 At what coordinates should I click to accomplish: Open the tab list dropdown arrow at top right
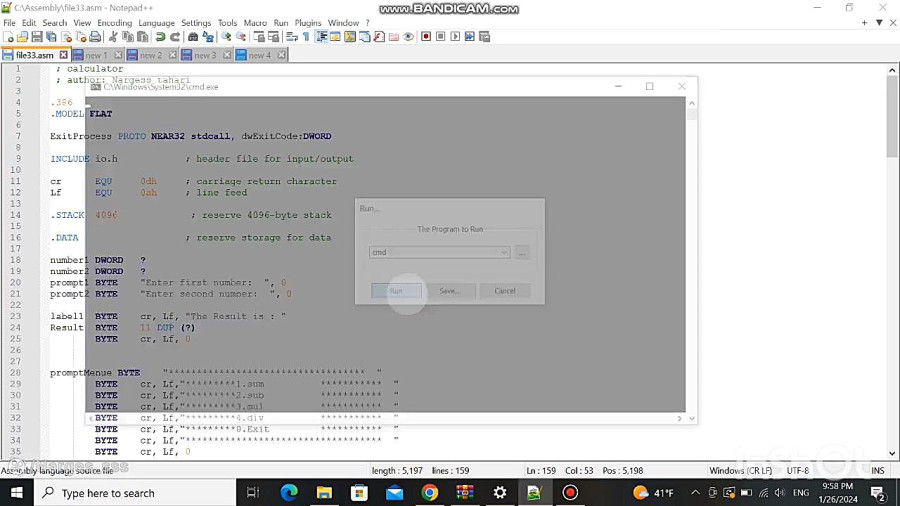[879, 23]
